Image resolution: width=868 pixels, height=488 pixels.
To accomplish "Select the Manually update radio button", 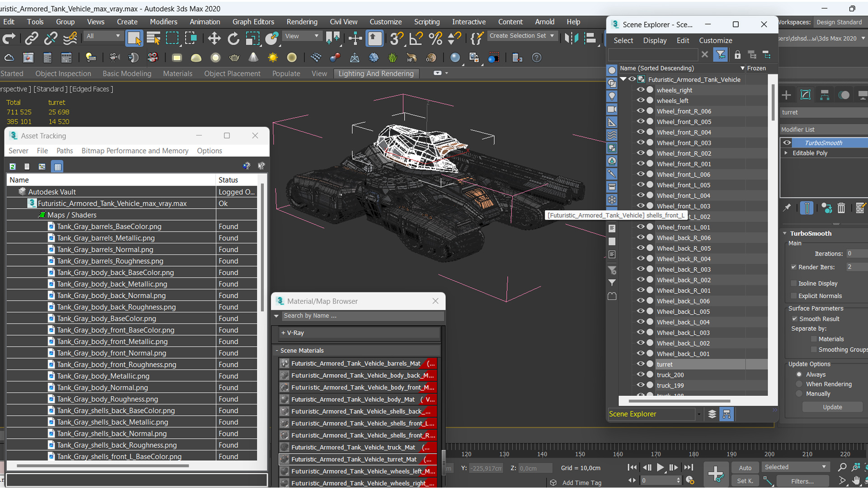I will (799, 394).
